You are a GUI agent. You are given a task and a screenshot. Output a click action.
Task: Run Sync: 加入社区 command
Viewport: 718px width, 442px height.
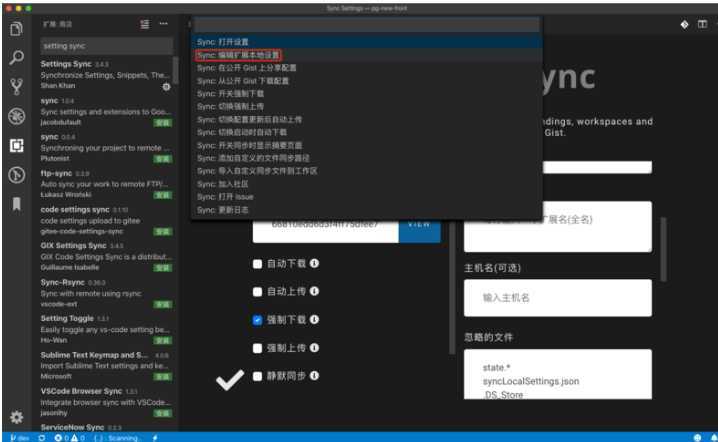click(366, 184)
